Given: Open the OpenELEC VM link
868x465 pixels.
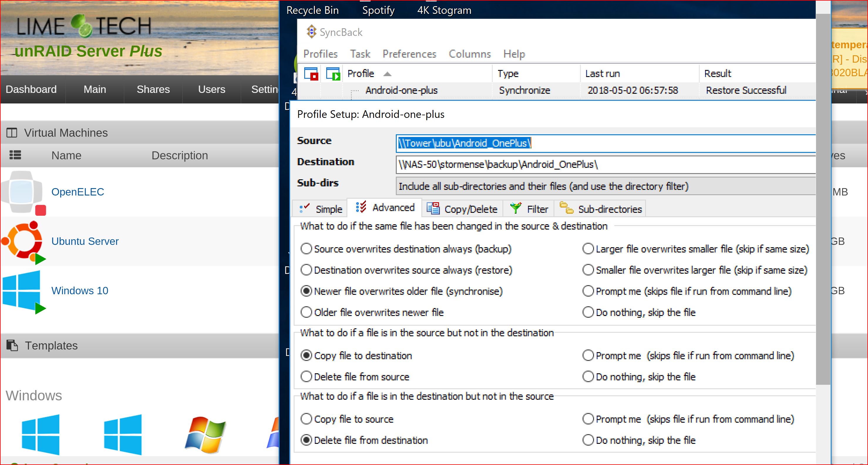Looking at the screenshot, I should click(78, 192).
